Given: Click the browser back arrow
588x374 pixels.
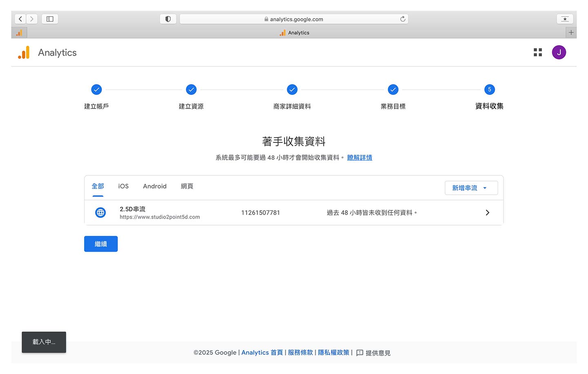Looking at the screenshot, I should (20, 19).
